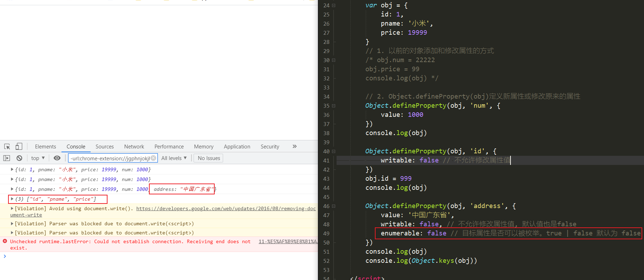
Task: Collapse the comment fold at line 30
Action: click(x=334, y=60)
